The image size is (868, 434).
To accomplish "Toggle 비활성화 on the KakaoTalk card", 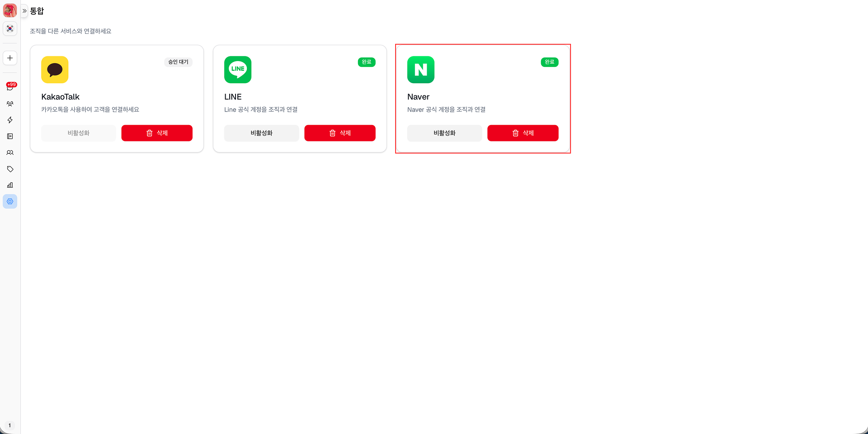I will pyautogui.click(x=78, y=133).
